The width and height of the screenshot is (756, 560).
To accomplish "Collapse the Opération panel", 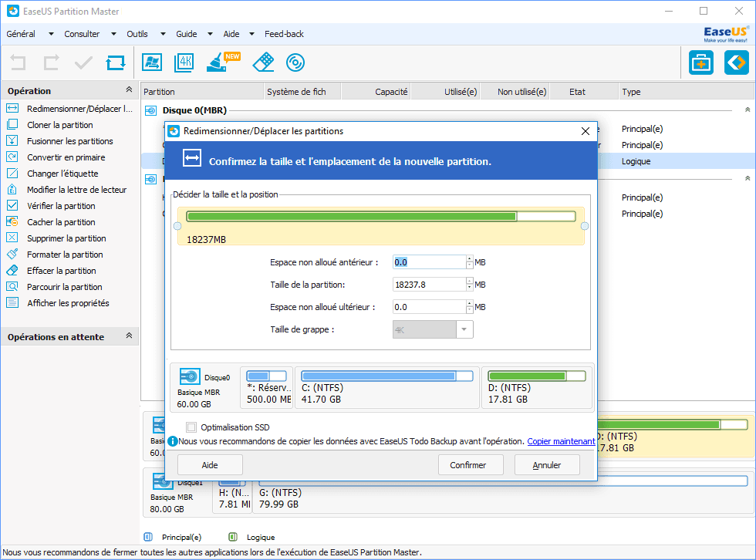I will [x=129, y=89].
